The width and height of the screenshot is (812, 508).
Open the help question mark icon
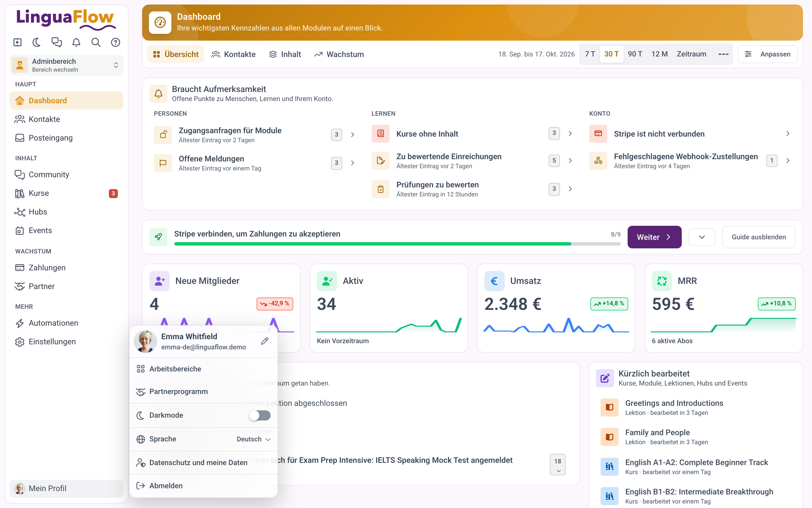[115, 42]
